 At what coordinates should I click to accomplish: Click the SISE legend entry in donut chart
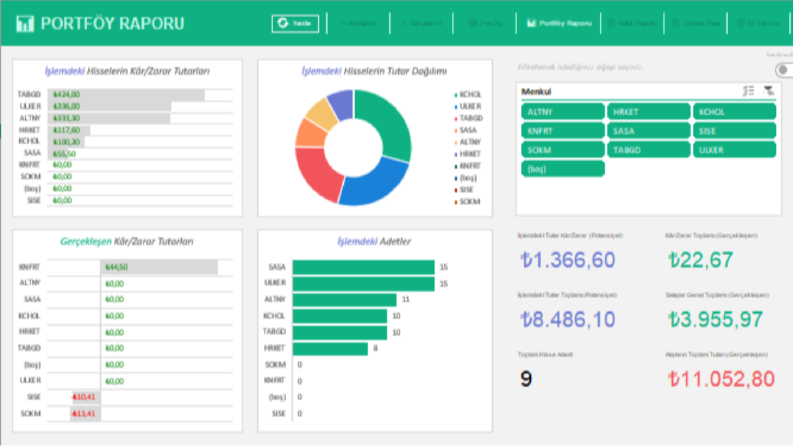click(x=464, y=190)
